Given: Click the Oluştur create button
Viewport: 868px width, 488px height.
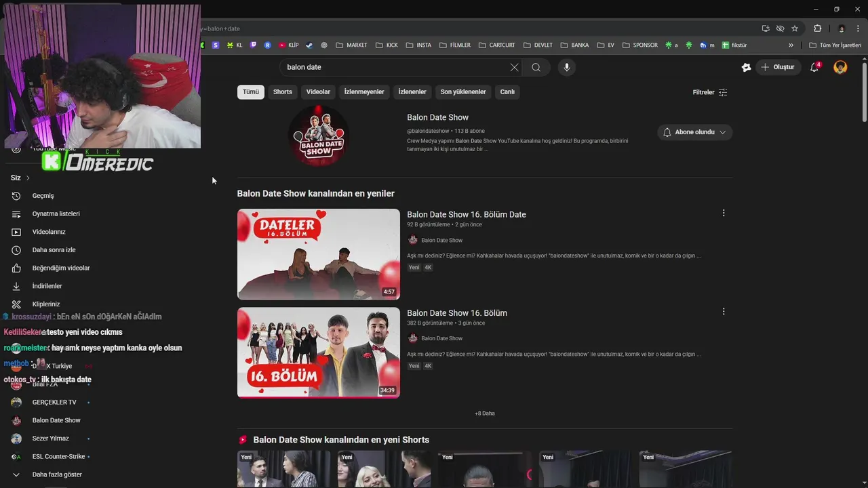Looking at the screenshot, I should (778, 67).
